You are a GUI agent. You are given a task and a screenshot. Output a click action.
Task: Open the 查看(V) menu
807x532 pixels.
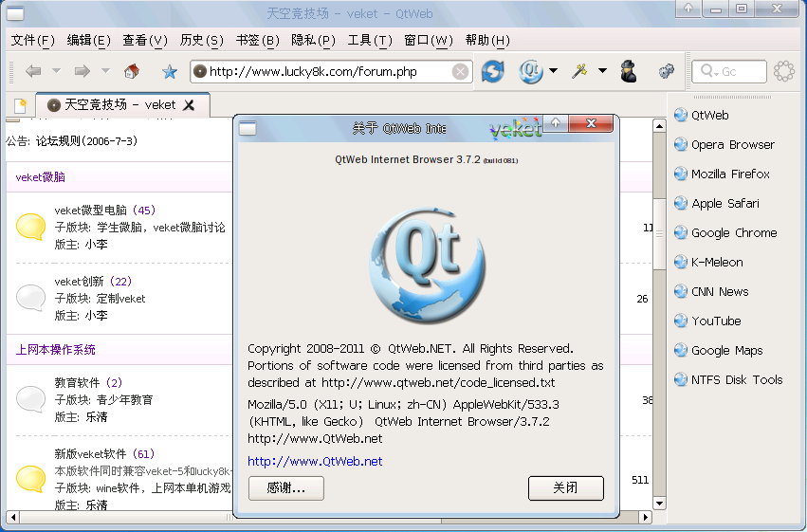(x=145, y=40)
